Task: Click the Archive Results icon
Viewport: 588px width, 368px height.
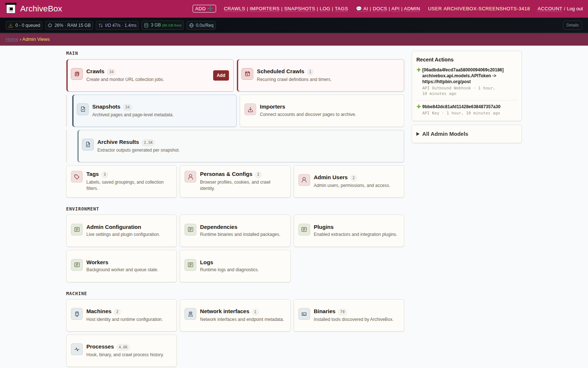Action: (88, 145)
